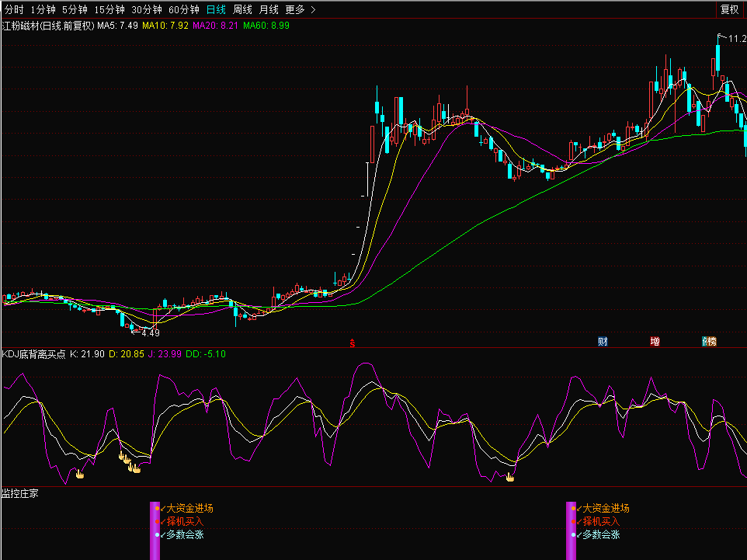This screenshot has height=560, width=747.
Task: Click the K: 21.90 value
Action: point(87,354)
